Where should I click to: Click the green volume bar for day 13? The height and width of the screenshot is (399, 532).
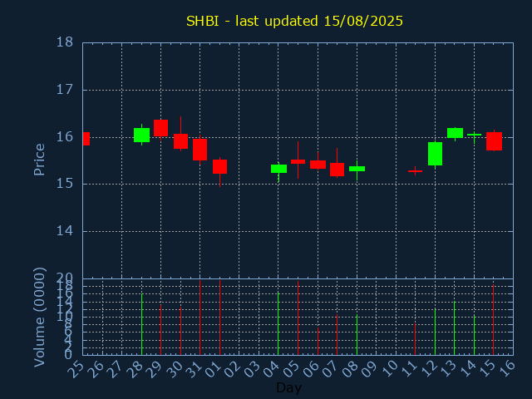455,328
